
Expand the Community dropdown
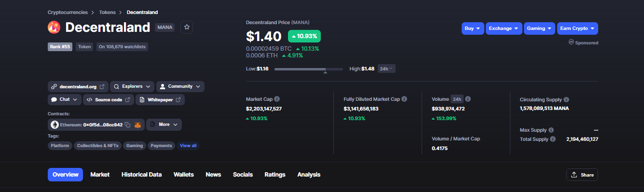(180, 87)
